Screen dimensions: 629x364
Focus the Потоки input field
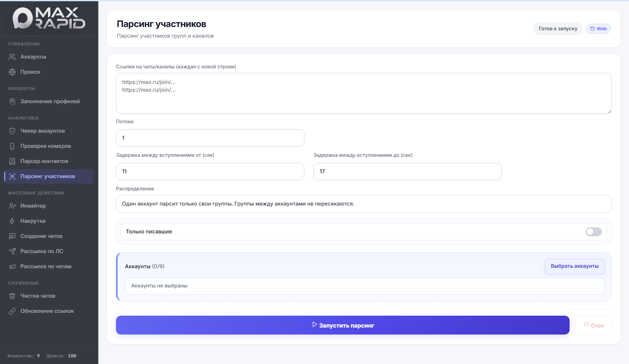(x=210, y=138)
